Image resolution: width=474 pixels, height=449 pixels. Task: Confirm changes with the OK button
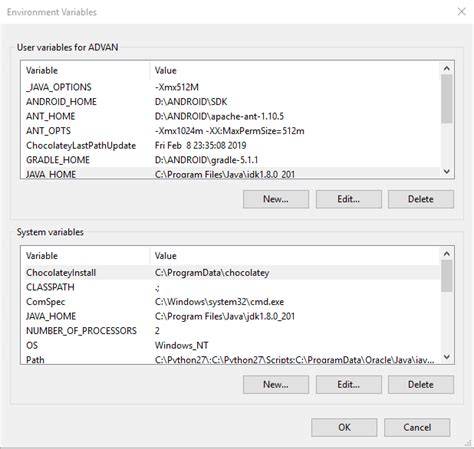(344, 428)
